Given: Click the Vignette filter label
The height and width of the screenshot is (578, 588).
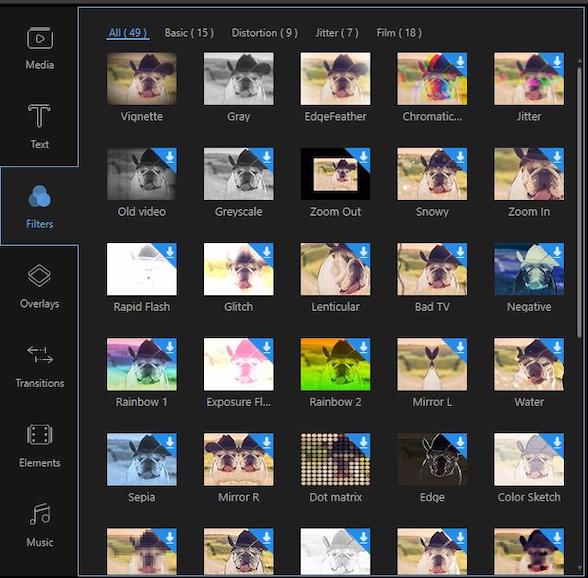Looking at the screenshot, I should click(x=142, y=117).
